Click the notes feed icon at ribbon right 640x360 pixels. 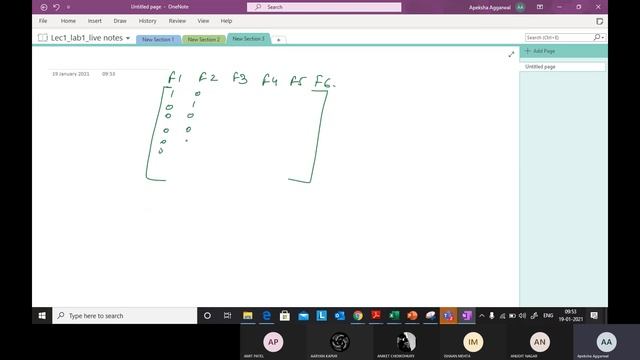(599, 21)
